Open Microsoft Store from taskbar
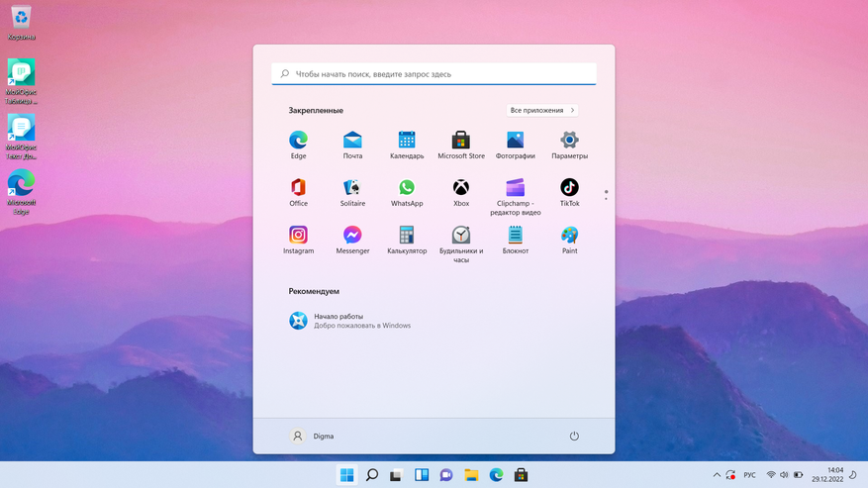This screenshot has width=868, height=488. [521, 475]
